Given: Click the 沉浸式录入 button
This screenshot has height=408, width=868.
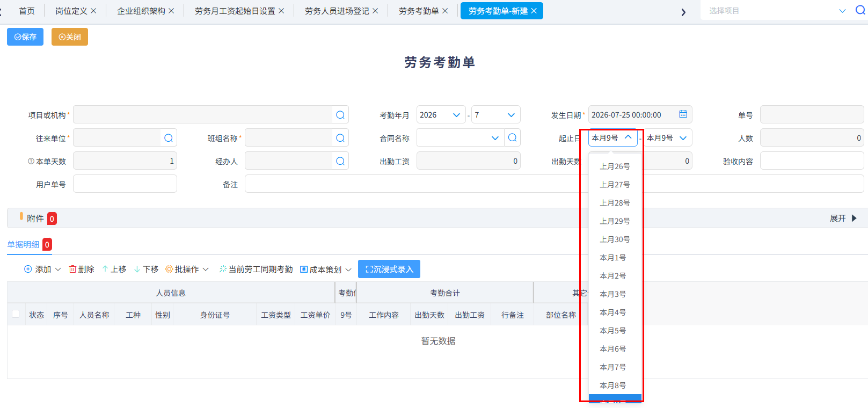Looking at the screenshot, I should coord(389,269).
